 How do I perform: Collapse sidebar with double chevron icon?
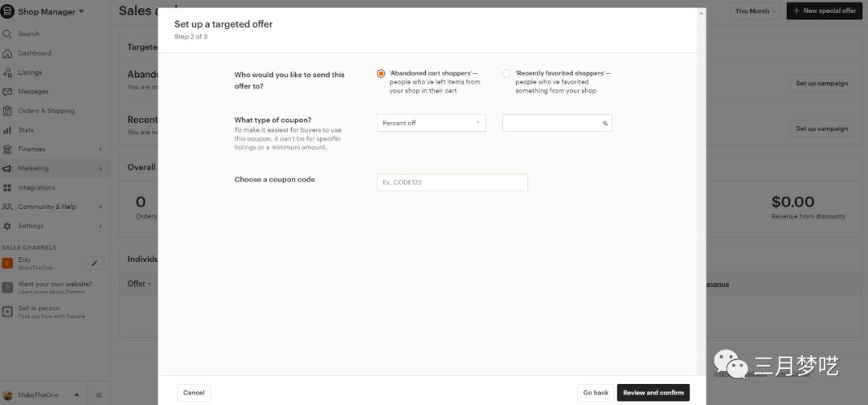click(99, 395)
